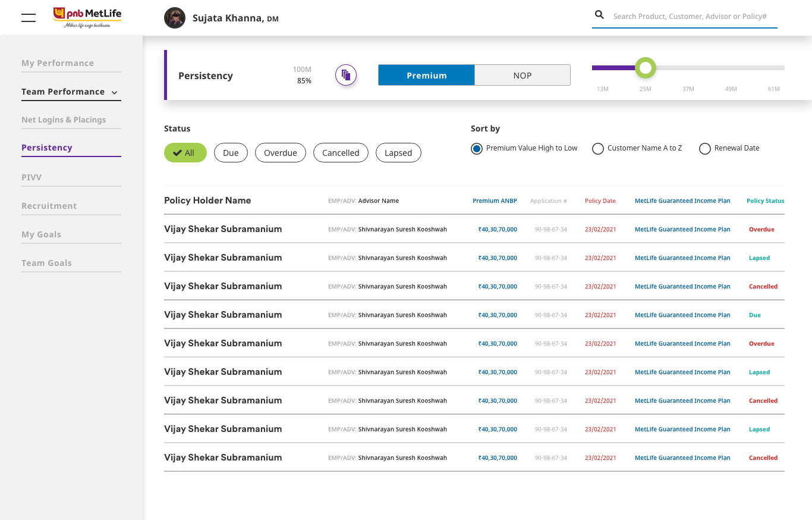Click the Due status in the table

[x=755, y=315]
